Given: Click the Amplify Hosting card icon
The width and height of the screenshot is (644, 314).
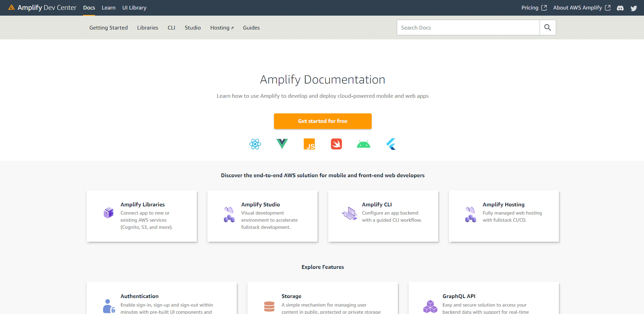Looking at the screenshot, I should coord(471,215).
